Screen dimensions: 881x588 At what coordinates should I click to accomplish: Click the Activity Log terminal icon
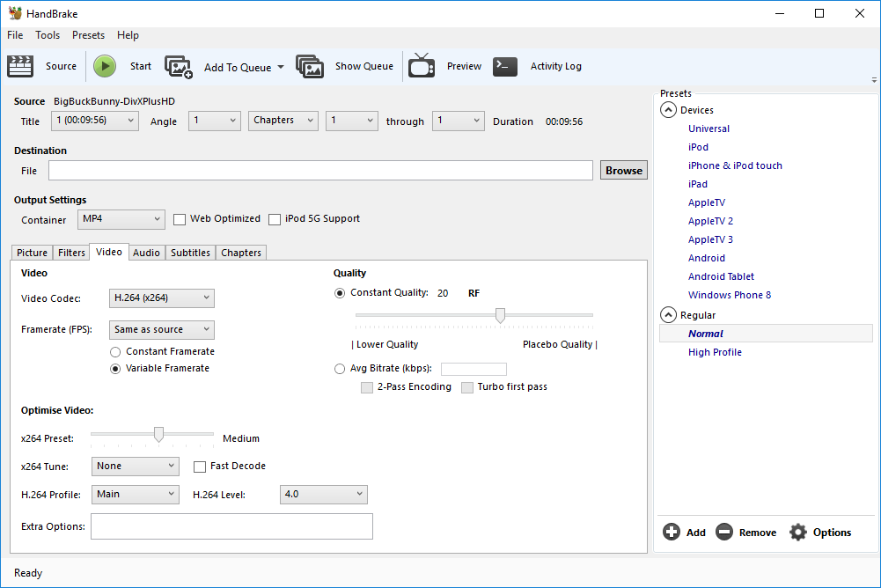(x=505, y=66)
